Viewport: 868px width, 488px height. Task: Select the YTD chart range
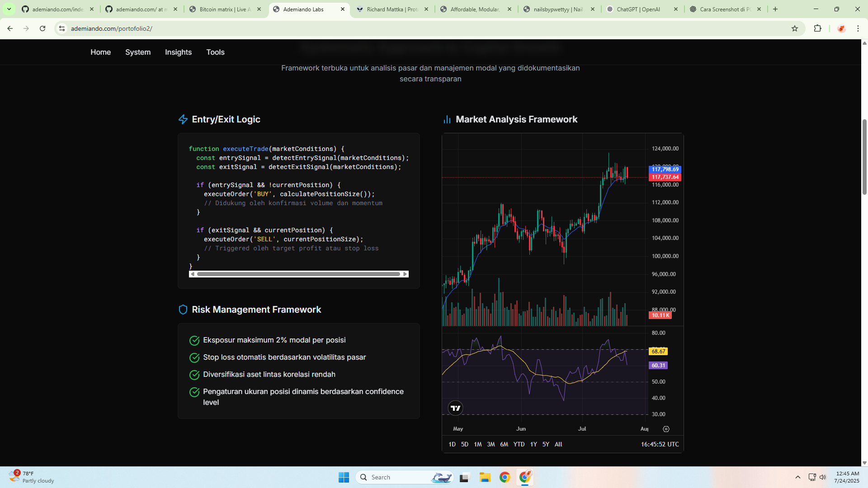[x=519, y=444]
